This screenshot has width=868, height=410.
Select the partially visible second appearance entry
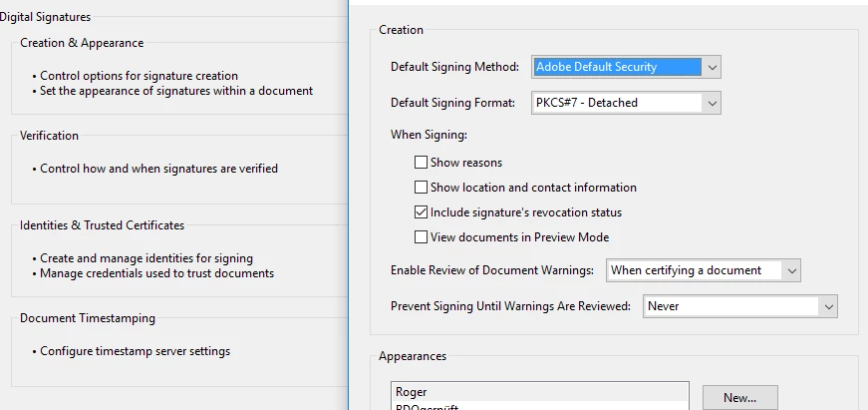tap(540, 406)
